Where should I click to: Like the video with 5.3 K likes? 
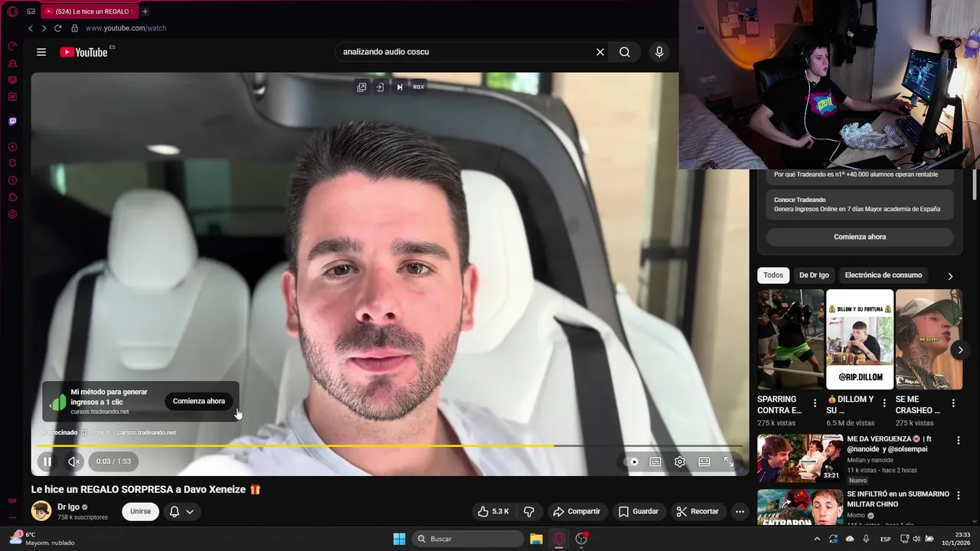point(493,511)
